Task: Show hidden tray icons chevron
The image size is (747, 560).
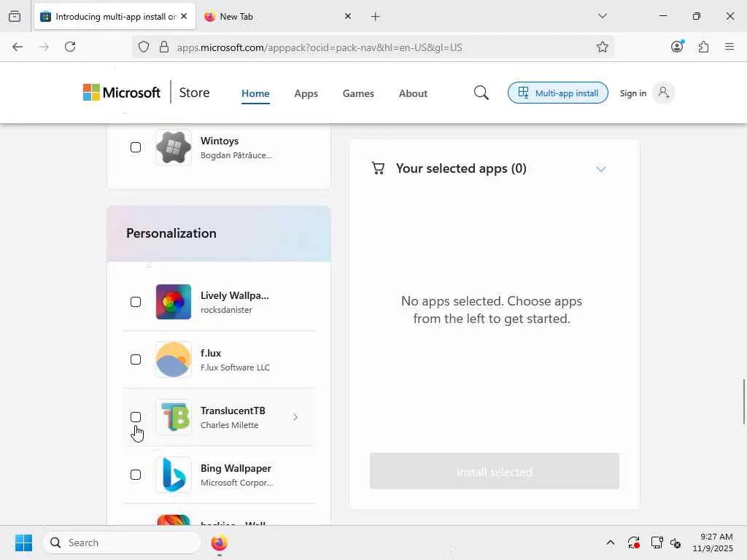Action: point(611,542)
